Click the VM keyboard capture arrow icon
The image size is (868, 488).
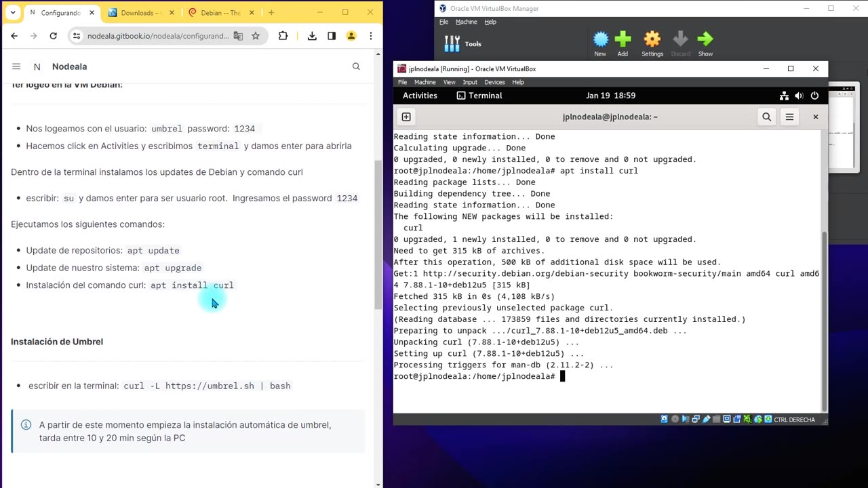(x=768, y=420)
